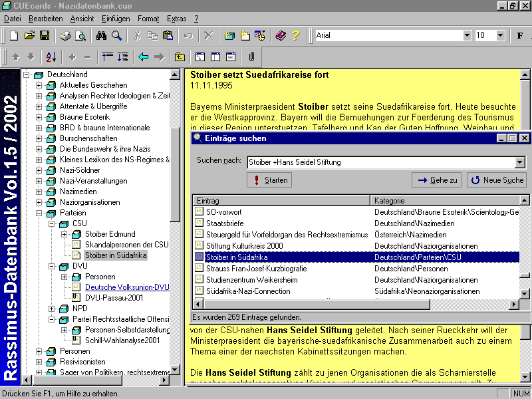The width and height of the screenshot is (532, 399).
Task: Click the binoculars find icon
Action: [101, 35]
